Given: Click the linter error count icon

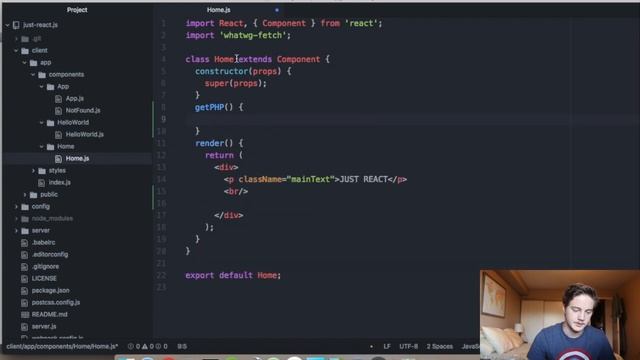Looking at the screenshot, I should 131,347.
